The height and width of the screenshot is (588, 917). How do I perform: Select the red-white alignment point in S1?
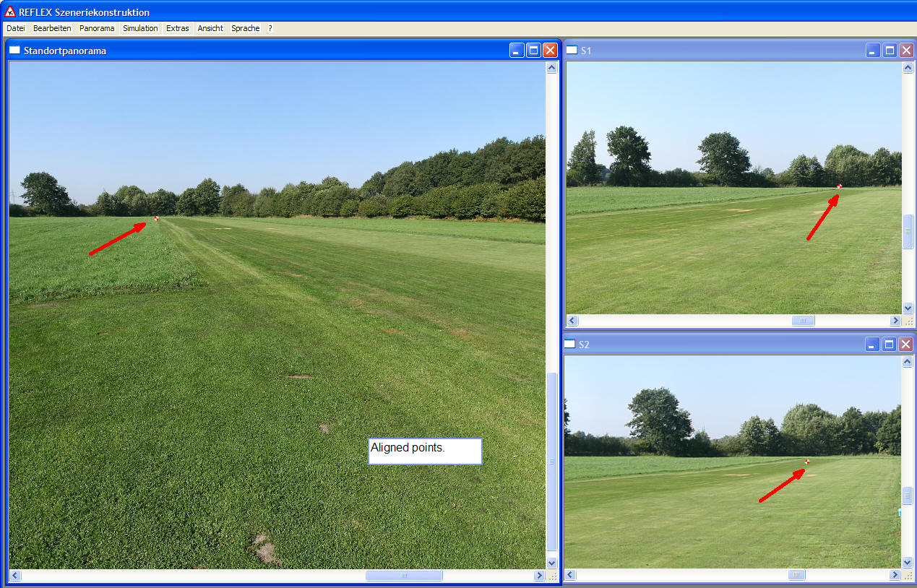point(839,186)
